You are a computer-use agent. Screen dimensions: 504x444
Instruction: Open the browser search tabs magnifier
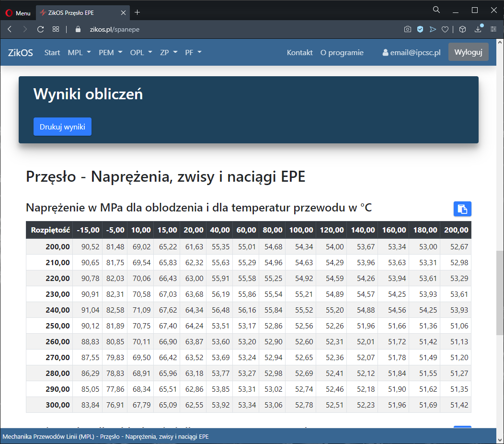pyautogui.click(x=436, y=10)
